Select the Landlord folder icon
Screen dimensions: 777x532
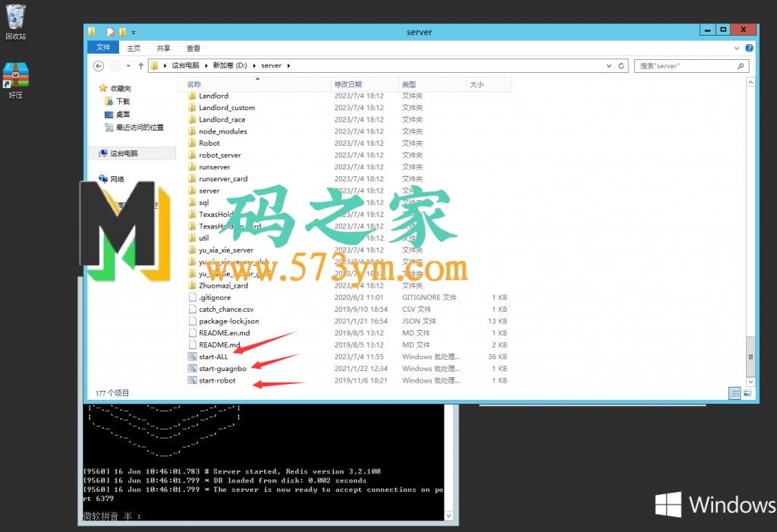point(192,96)
